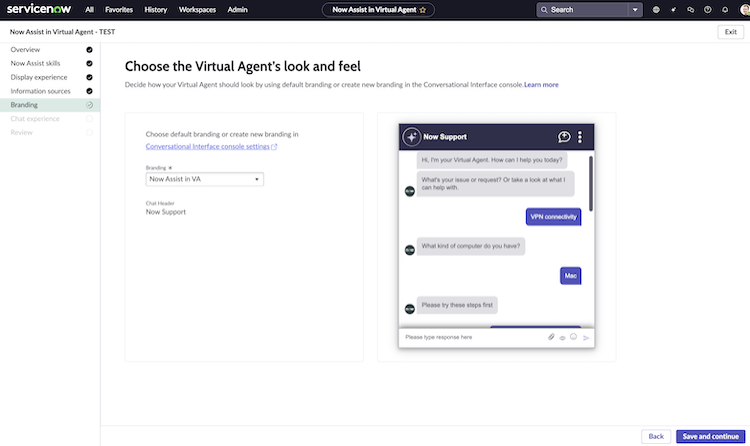Open the Workspaces menu
750x446 pixels.
[x=197, y=10]
